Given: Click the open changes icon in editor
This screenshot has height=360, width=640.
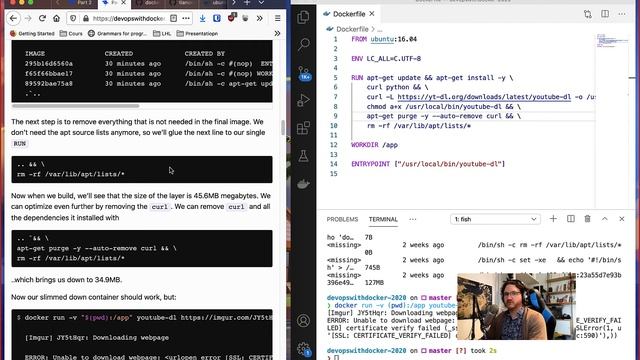Looking at the screenshot, I should click(x=588, y=14).
